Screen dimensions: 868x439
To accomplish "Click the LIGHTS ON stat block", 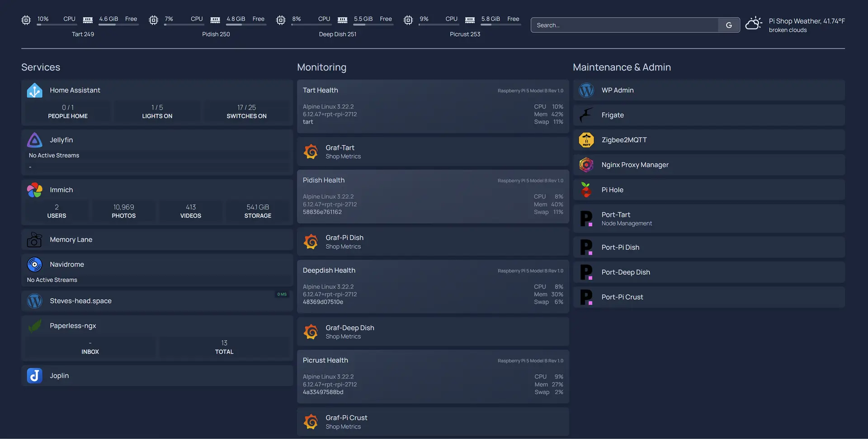I will tap(157, 112).
